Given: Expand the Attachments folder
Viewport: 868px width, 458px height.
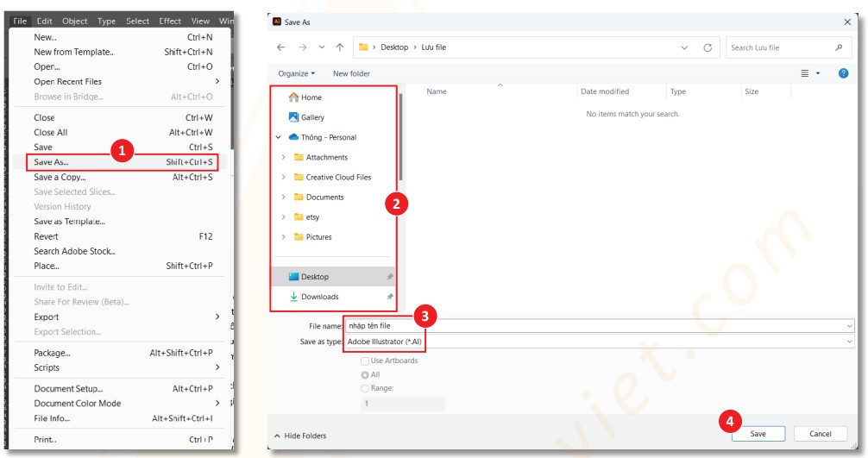Looking at the screenshot, I should point(283,157).
